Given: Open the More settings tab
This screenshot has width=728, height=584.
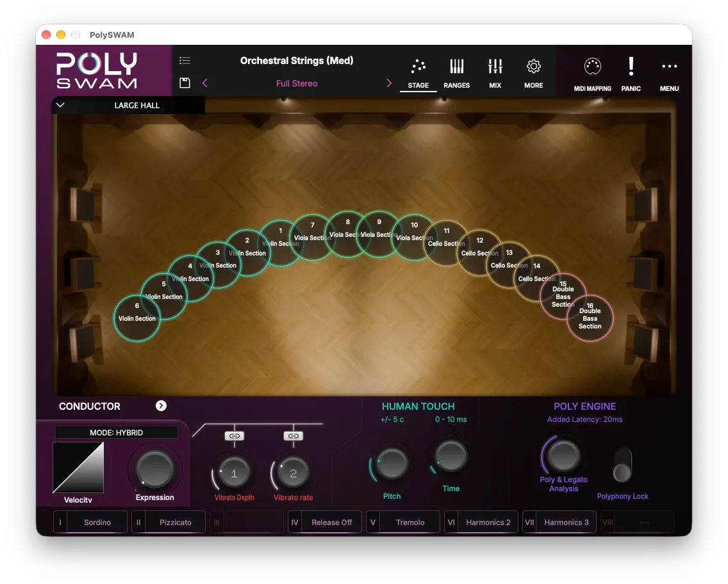Looking at the screenshot, I should click(533, 74).
